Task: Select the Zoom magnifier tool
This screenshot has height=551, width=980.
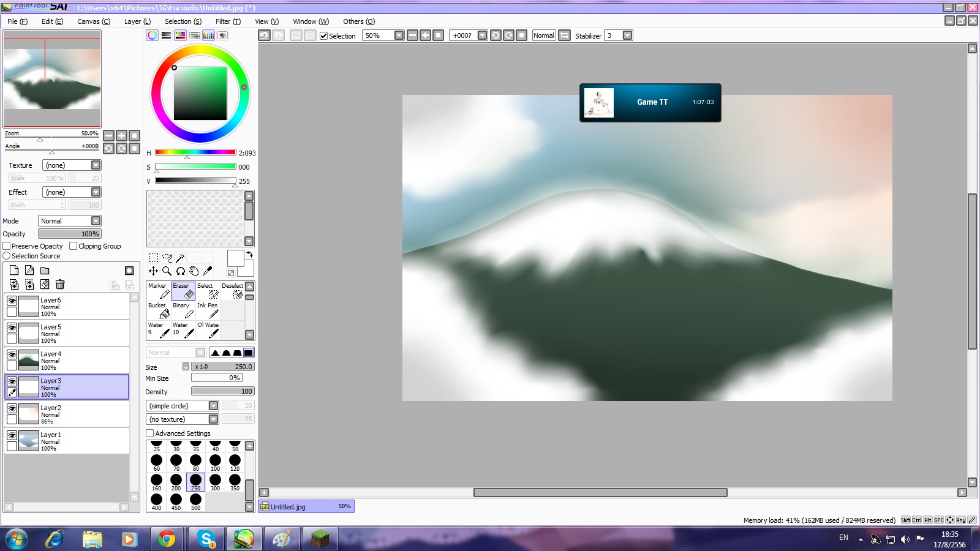Action: pyautogui.click(x=167, y=271)
